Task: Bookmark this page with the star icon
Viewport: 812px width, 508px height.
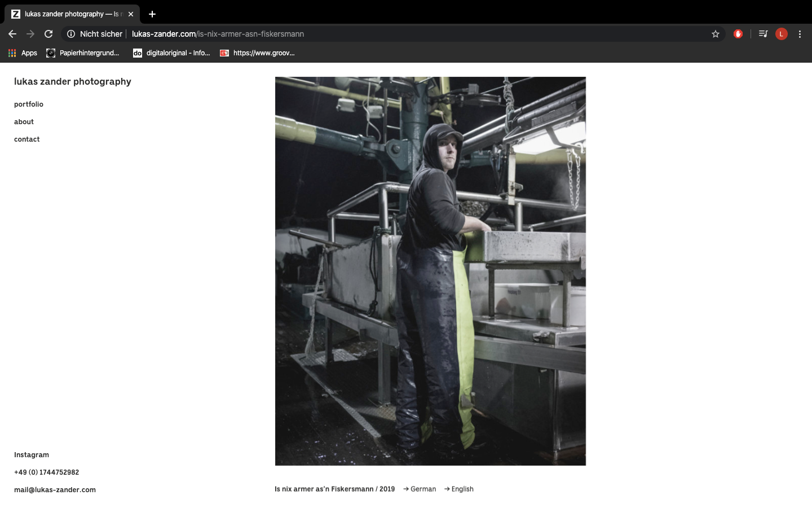Action: click(716, 34)
